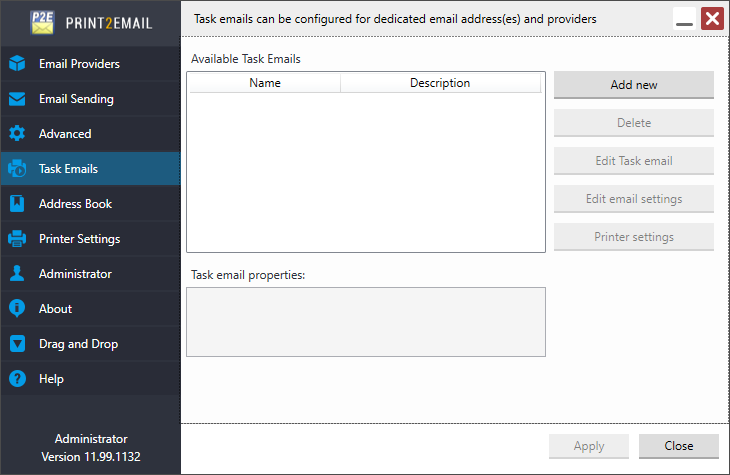Click the Edit Task email button

(634, 161)
